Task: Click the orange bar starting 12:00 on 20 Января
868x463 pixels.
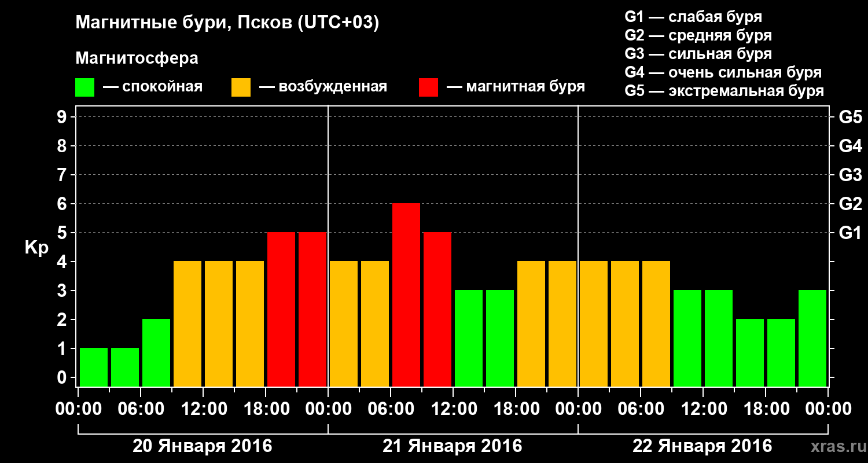Action: coord(219,324)
